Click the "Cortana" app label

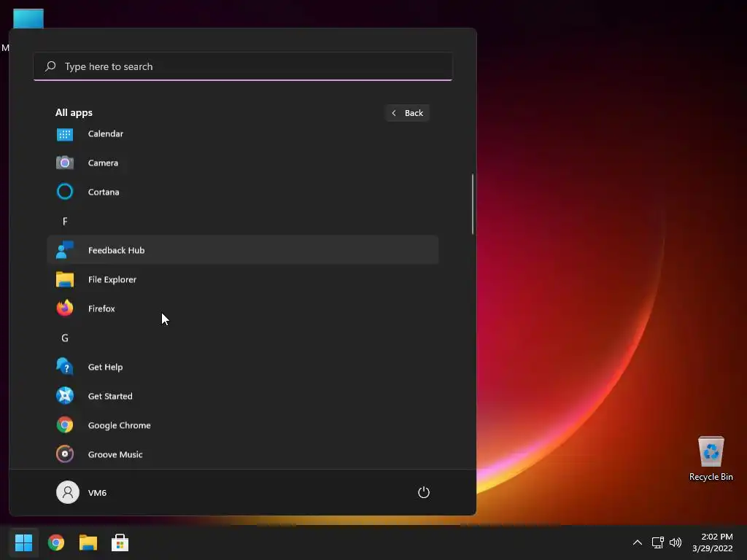(104, 192)
